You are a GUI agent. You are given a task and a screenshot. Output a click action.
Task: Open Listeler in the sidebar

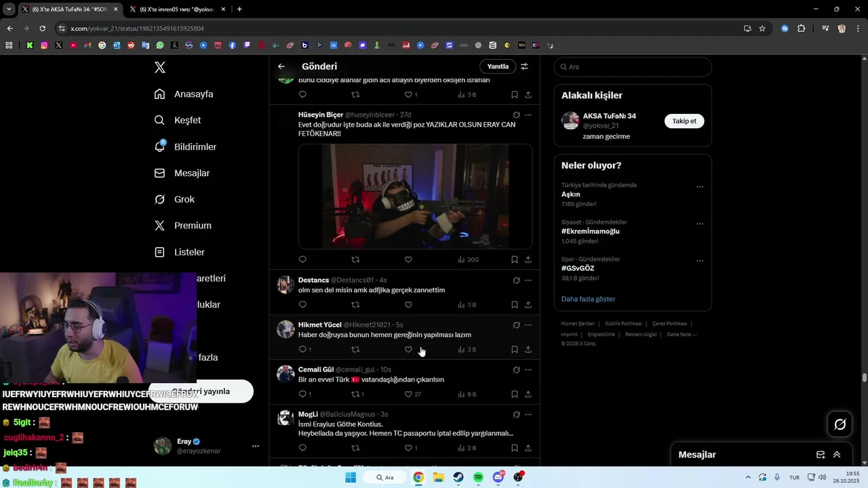coord(179,252)
